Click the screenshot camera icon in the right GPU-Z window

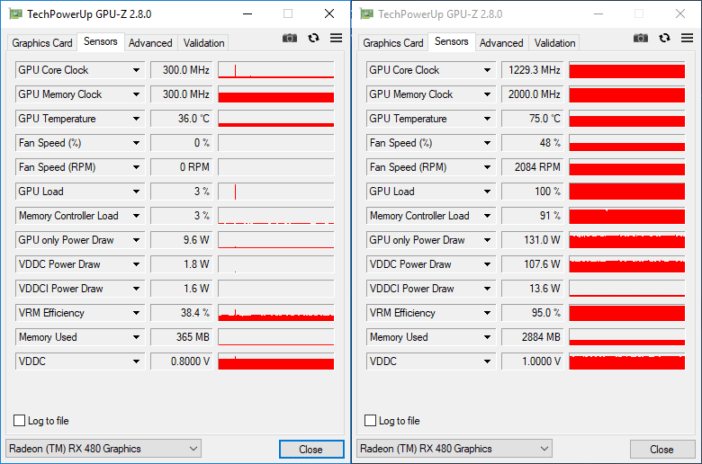coord(641,38)
